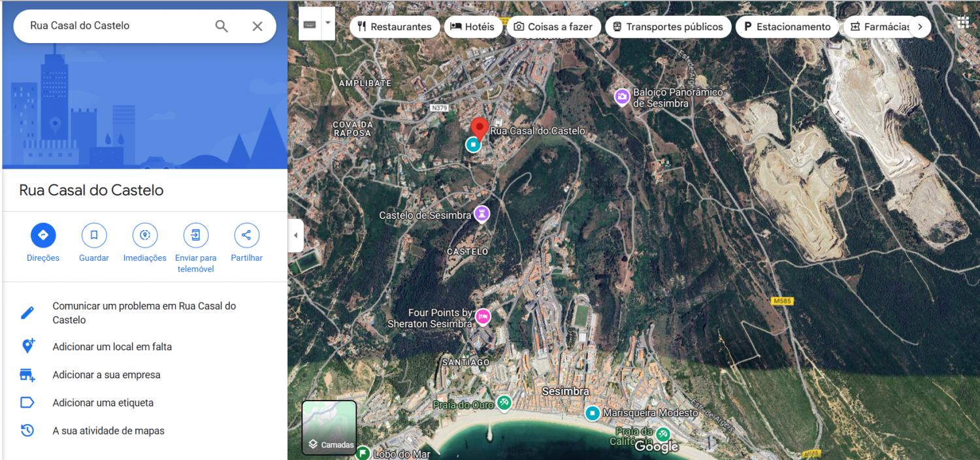Select the Restaurantes filter chip
The height and width of the screenshot is (460, 980).
point(395,27)
